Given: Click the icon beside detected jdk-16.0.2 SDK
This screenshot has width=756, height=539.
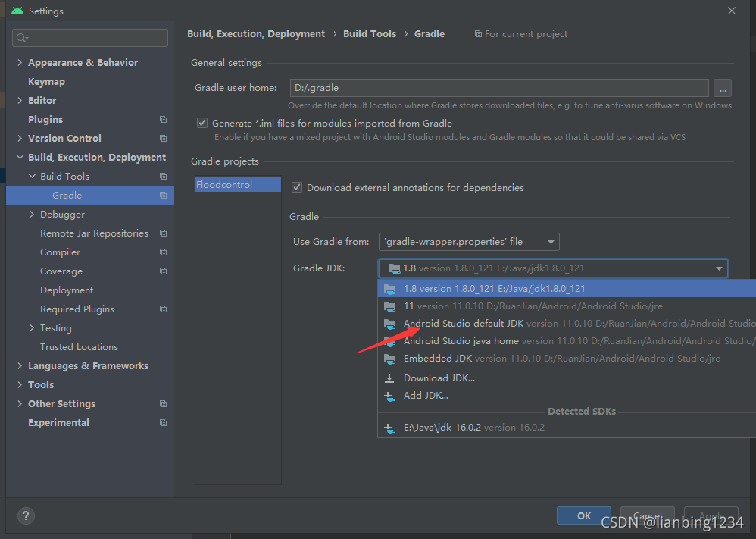Looking at the screenshot, I should [389, 427].
